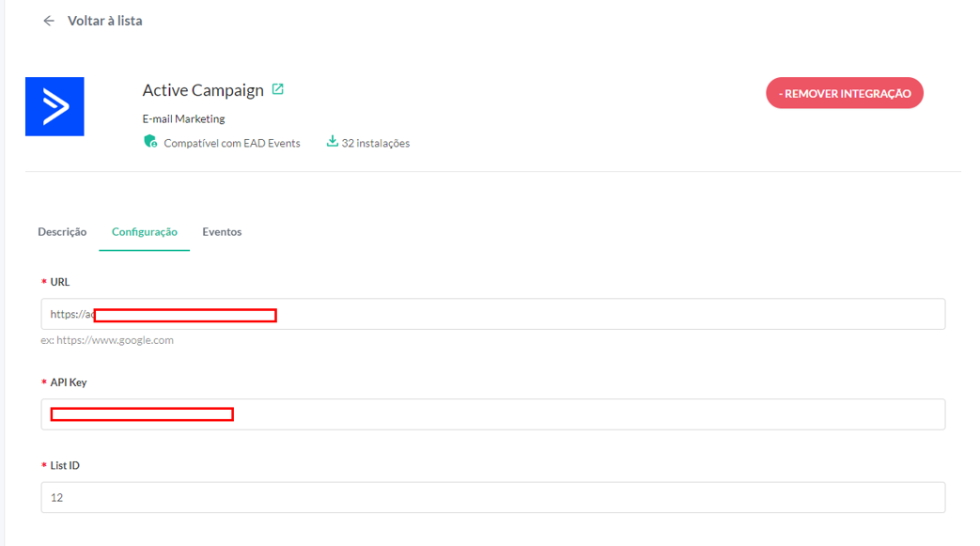Image resolution: width=980 pixels, height=546 pixels.
Task: Click the List ID field label
Action: [x=65, y=465]
